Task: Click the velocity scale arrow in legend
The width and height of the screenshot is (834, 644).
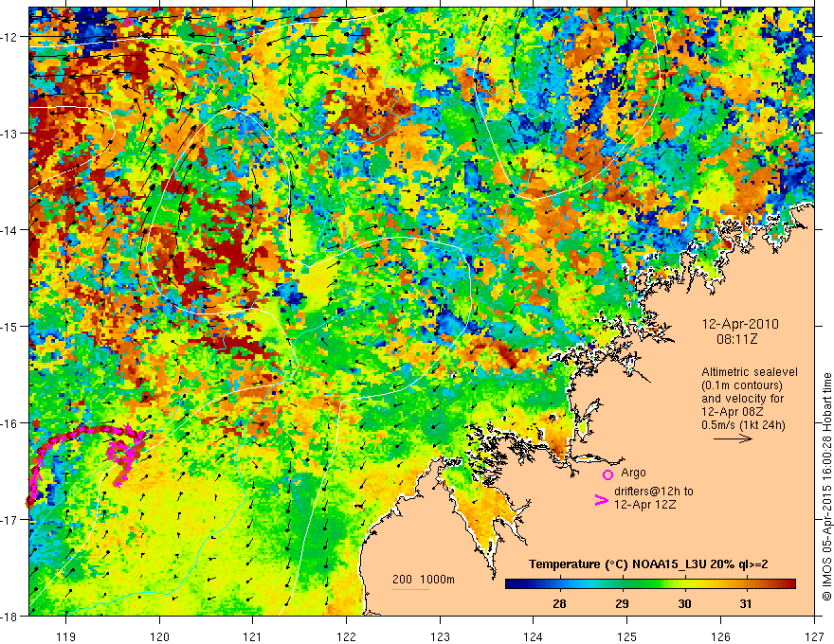Action: [733, 438]
